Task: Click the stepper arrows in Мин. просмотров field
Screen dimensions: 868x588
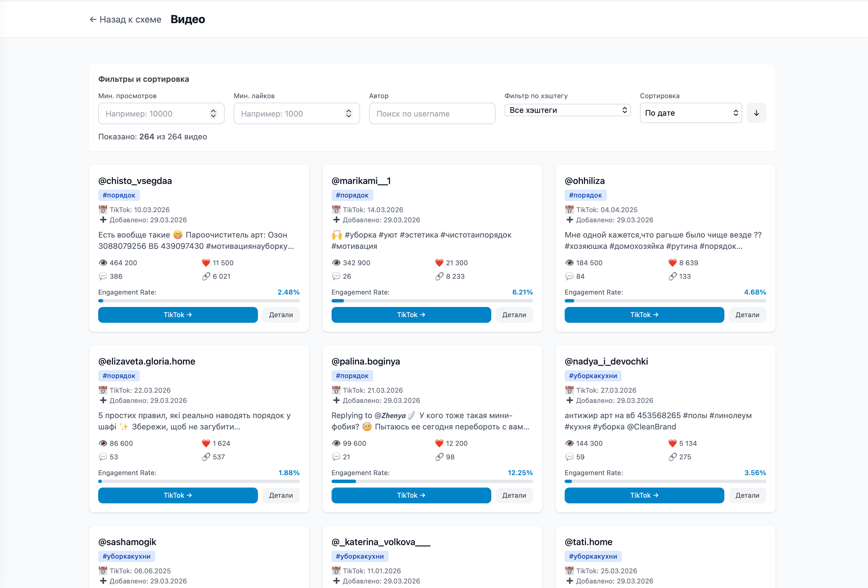Action: (x=213, y=113)
